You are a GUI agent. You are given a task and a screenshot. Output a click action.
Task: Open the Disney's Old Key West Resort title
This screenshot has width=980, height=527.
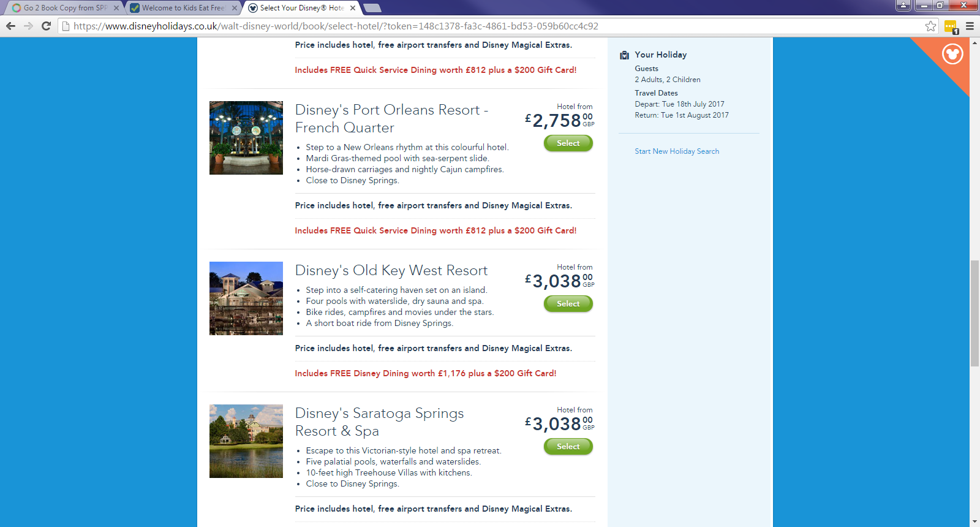(x=391, y=271)
